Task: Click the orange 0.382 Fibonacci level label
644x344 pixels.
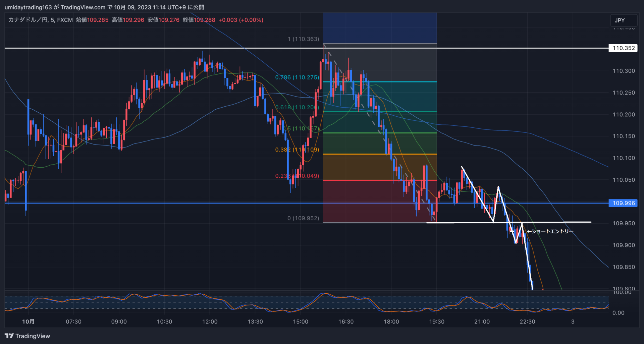Action: click(x=297, y=150)
